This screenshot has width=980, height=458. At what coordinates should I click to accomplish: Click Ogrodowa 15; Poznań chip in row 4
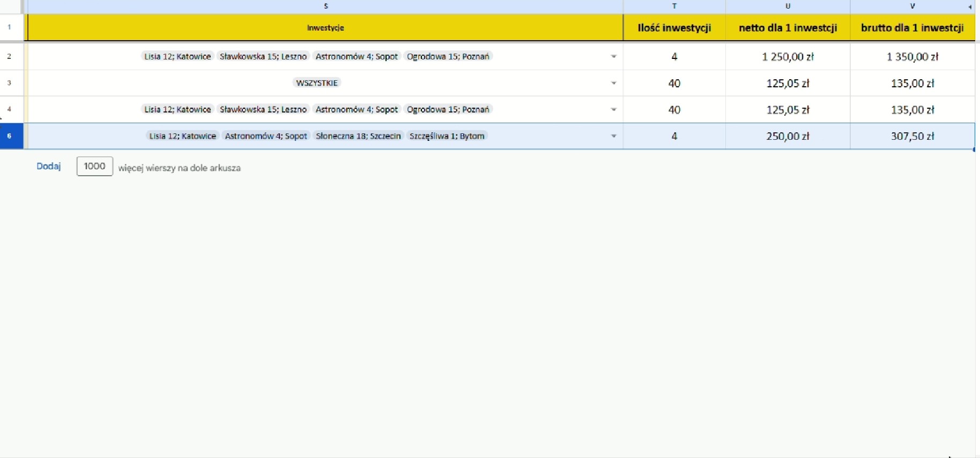point(448,109)
